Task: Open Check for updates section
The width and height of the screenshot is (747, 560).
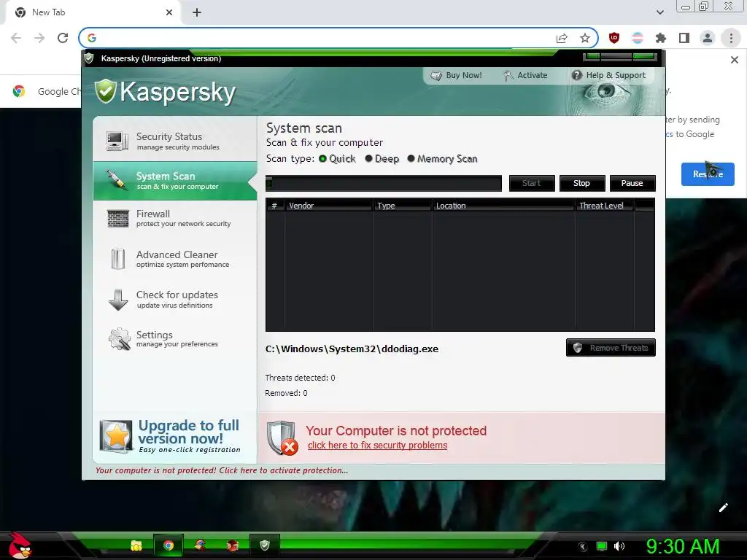Action: point(175,300)
